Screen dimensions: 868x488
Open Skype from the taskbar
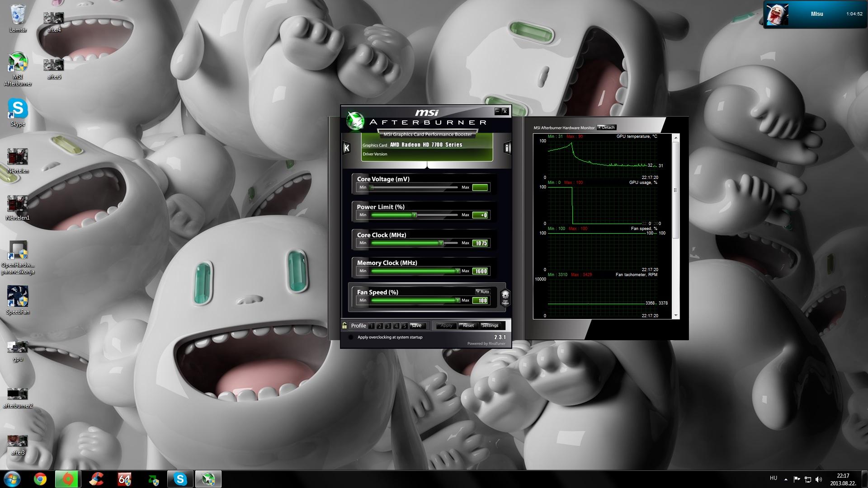pyautogui.click(x=180, y=479)
